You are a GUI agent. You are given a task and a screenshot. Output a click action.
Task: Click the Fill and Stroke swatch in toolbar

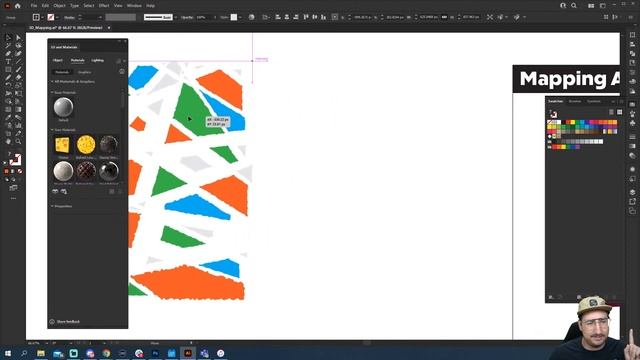15,159
